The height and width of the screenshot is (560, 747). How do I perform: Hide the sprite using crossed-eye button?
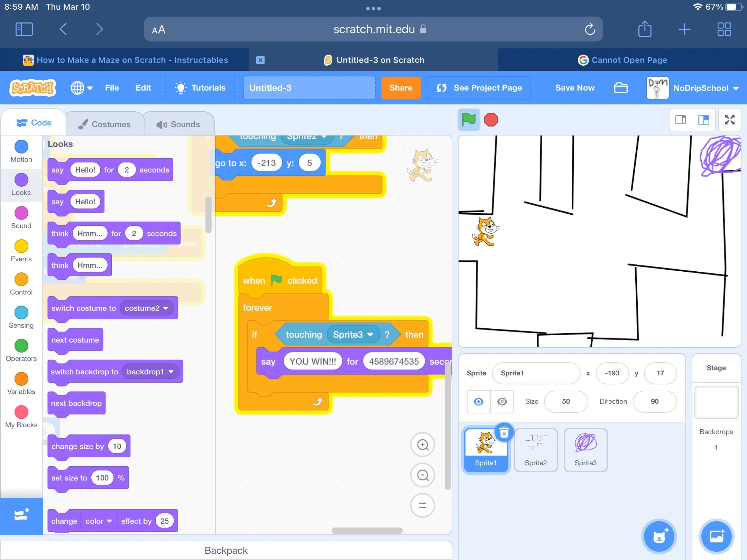tap(502, 401)
